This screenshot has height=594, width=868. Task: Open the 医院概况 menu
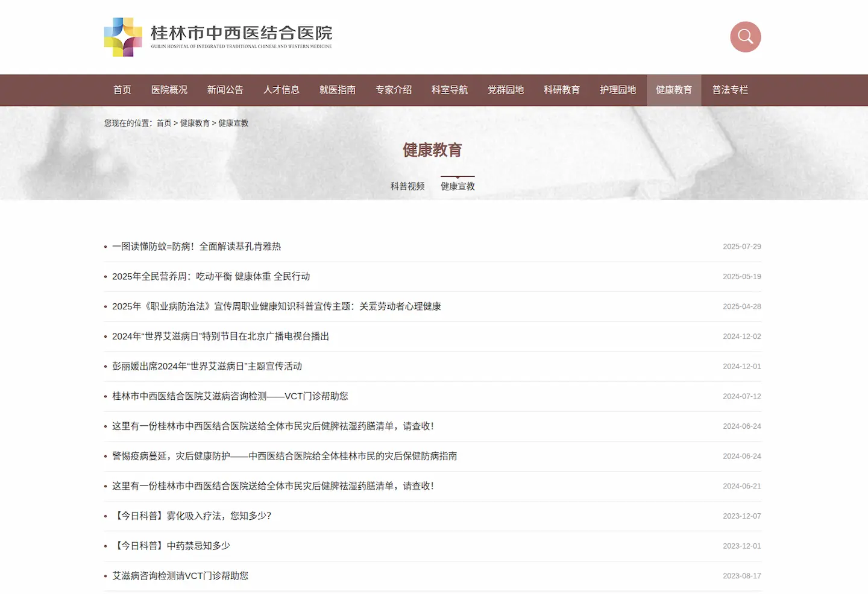click(169, 90)
